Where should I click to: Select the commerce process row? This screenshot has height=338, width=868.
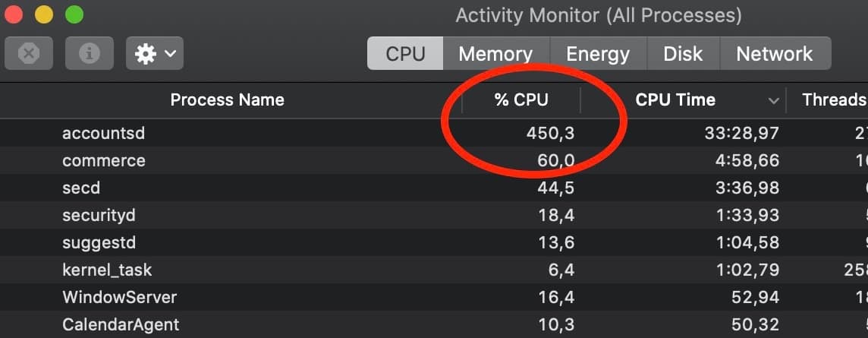pos(103,161)
